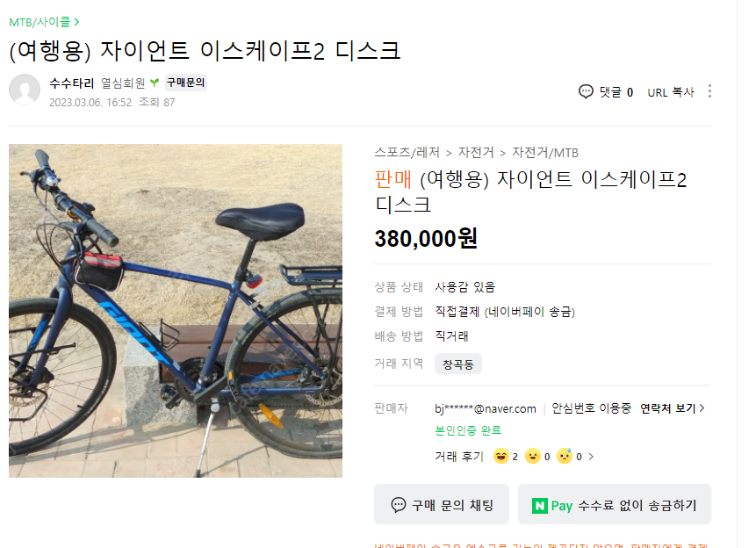Viewport: 756px width, 548px height.
Task: Expand trade reviews with the arrow
Action: pyautogui.click(x=591, y=457)
